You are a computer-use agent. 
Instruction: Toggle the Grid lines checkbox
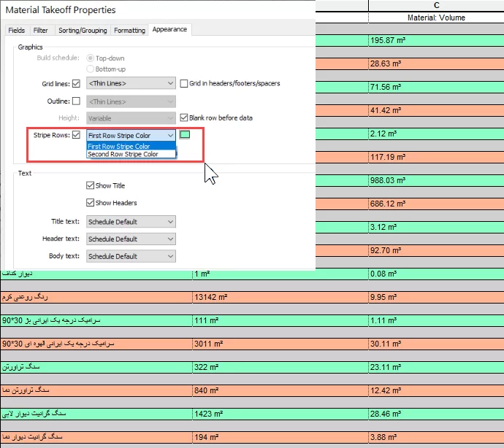pyautogui.click(x=76, y=84)
